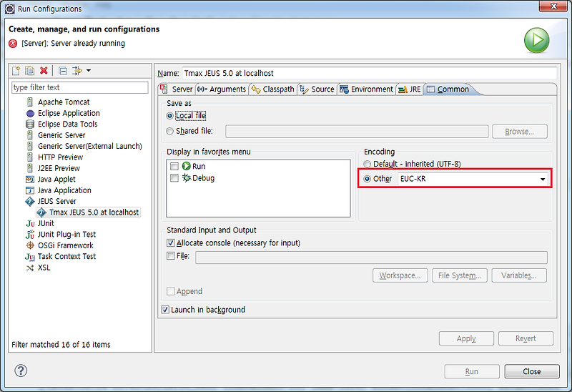572x392 pixels.
Task: Select the OSGi Framework icon
Action: (30, 245)
